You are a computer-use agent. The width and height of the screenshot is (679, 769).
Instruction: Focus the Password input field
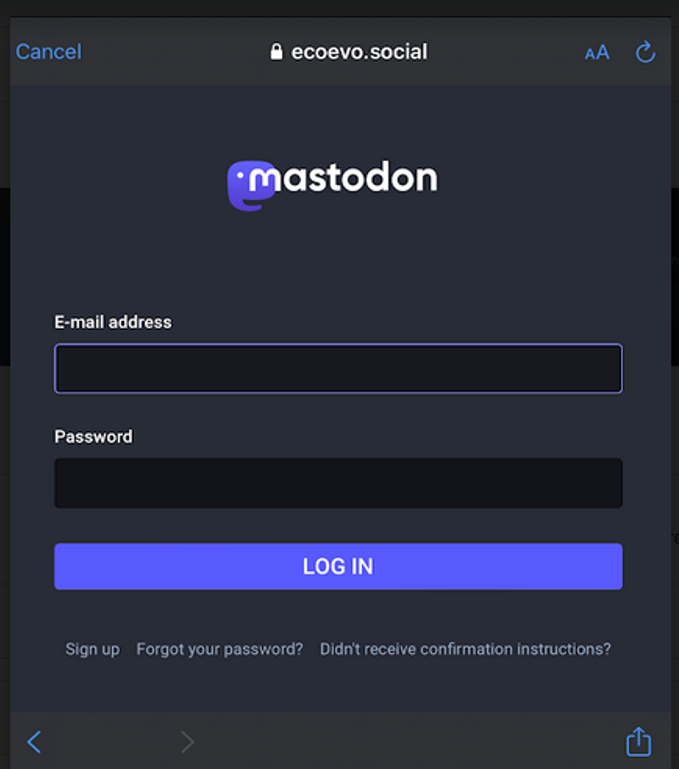pyautogui.click(x=338, y=483)
